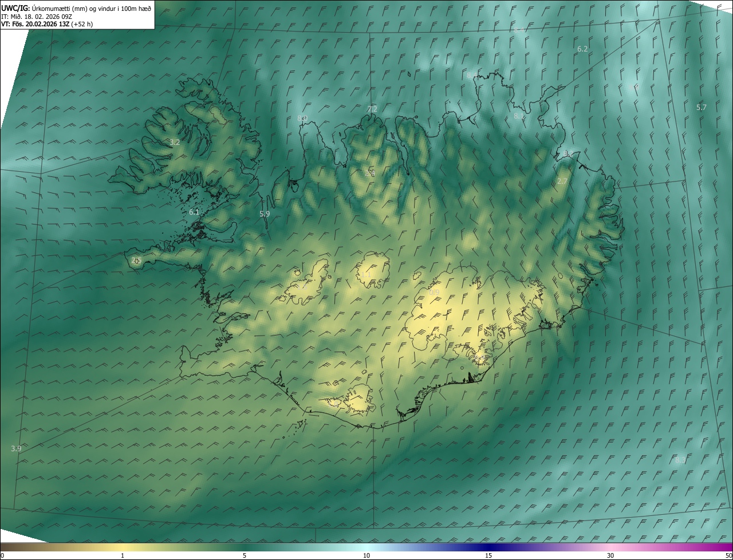Click the initial time line 'IT: Mið. 18. 02. 2026 09Z'
This screenshot has height=560, width=733.
[x=37, y=17]
